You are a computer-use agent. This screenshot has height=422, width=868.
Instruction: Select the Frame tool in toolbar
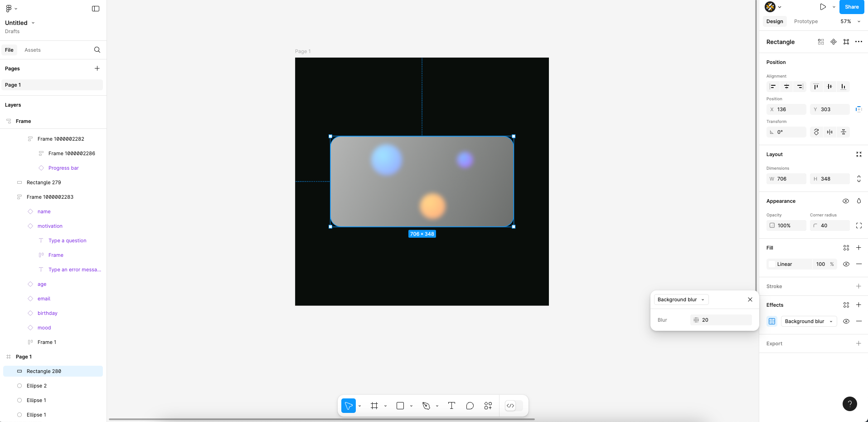click(374, 406)
